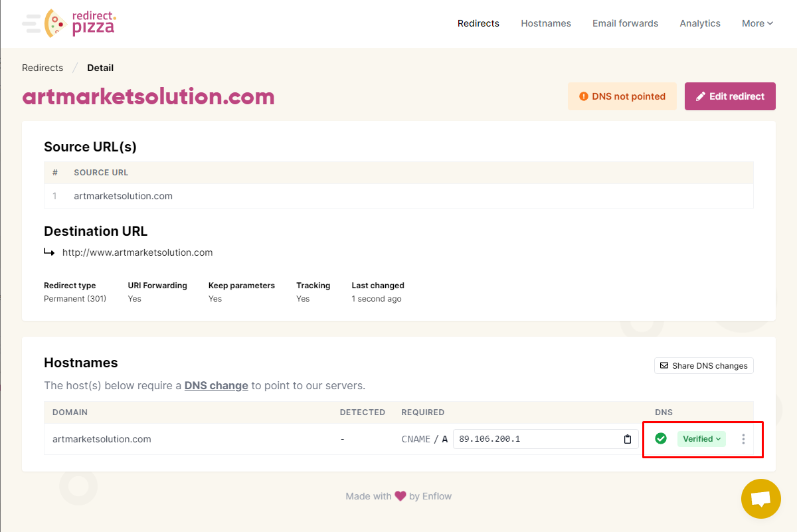Click the heart icon in footer
This screenshot has height=532, width=797.
click(400, 496)
